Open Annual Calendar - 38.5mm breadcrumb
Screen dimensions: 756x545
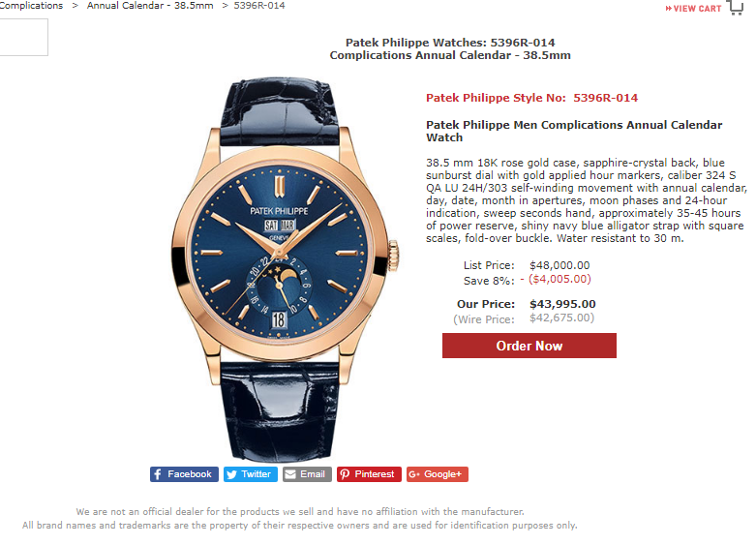pyautogui.click(x=150, y=5)
